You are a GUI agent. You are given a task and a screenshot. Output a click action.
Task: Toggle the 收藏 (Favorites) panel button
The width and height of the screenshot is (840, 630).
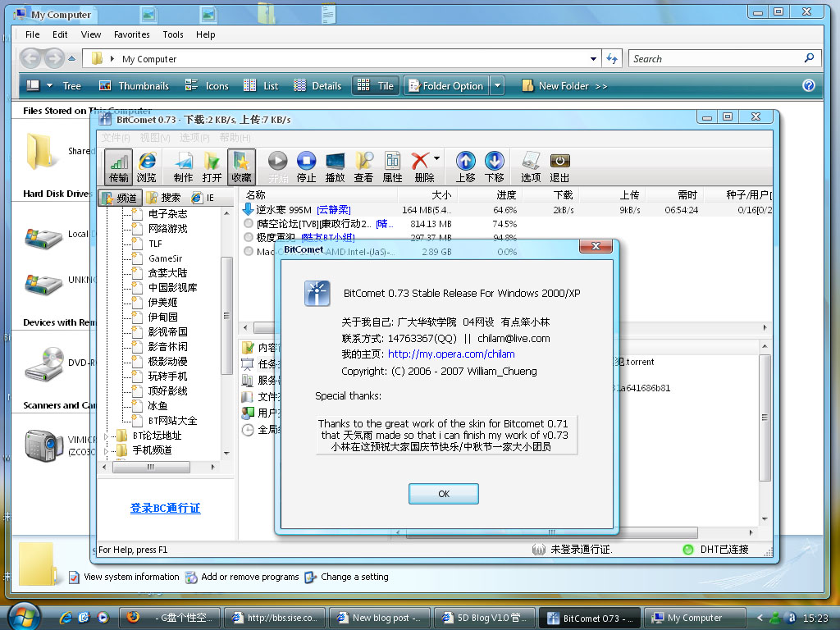pos(241,167)
